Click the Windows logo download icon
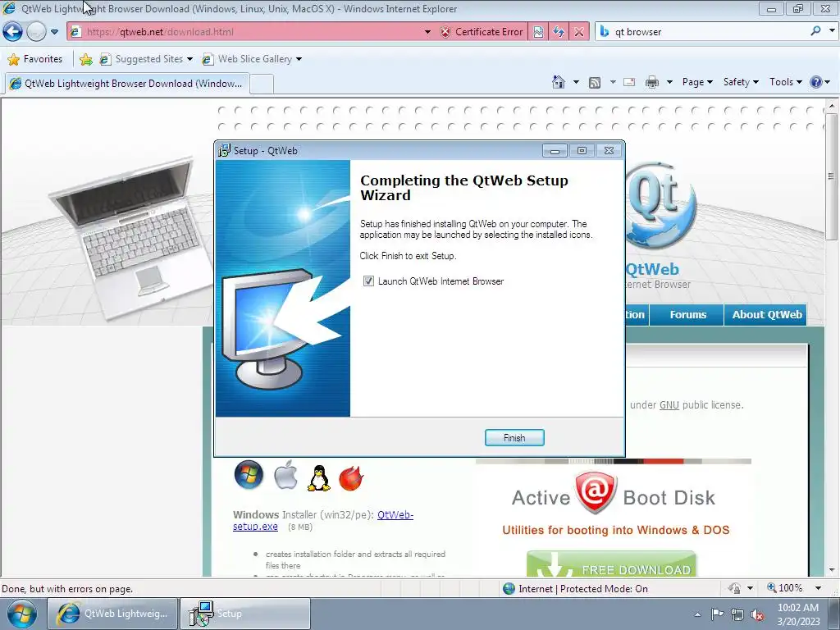The height and width of the screenshot is (630, 840). (x=249, y=475)
